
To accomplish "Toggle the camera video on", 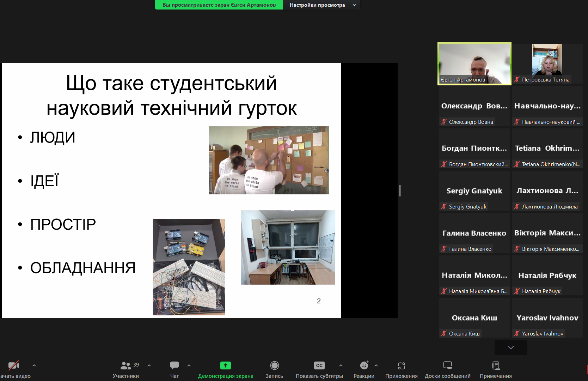I will 13,365.
